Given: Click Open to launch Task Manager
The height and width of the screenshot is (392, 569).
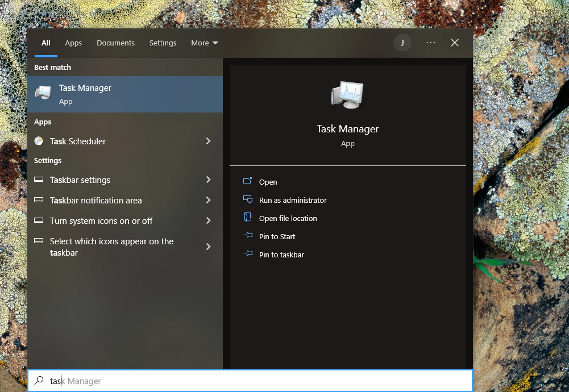Looking at the screenshot, I should coord(267,182).
